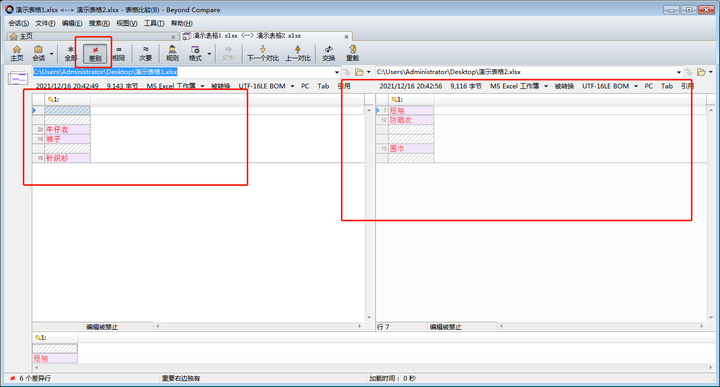The image size is (720, 387).
Task: Click the left file path input field
Action: click(x=182, y=72)
